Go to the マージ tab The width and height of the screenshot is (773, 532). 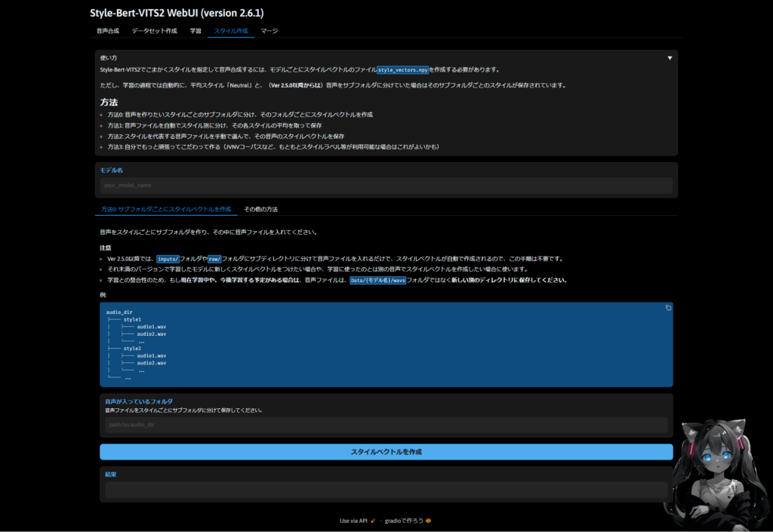(269, 30)
